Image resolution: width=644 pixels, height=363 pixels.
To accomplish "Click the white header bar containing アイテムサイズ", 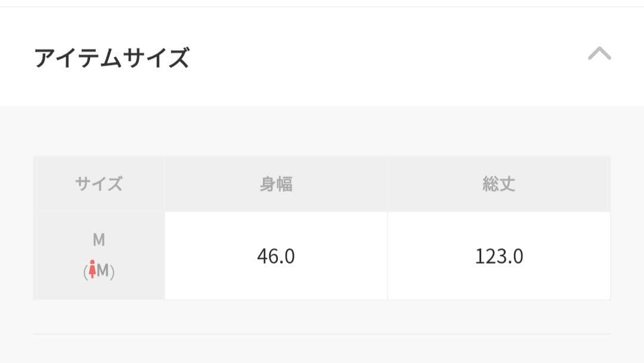I will click(322, 56).
